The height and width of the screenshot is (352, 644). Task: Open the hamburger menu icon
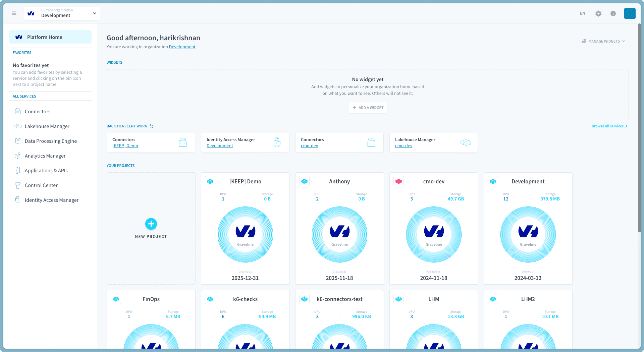point(14,13)
